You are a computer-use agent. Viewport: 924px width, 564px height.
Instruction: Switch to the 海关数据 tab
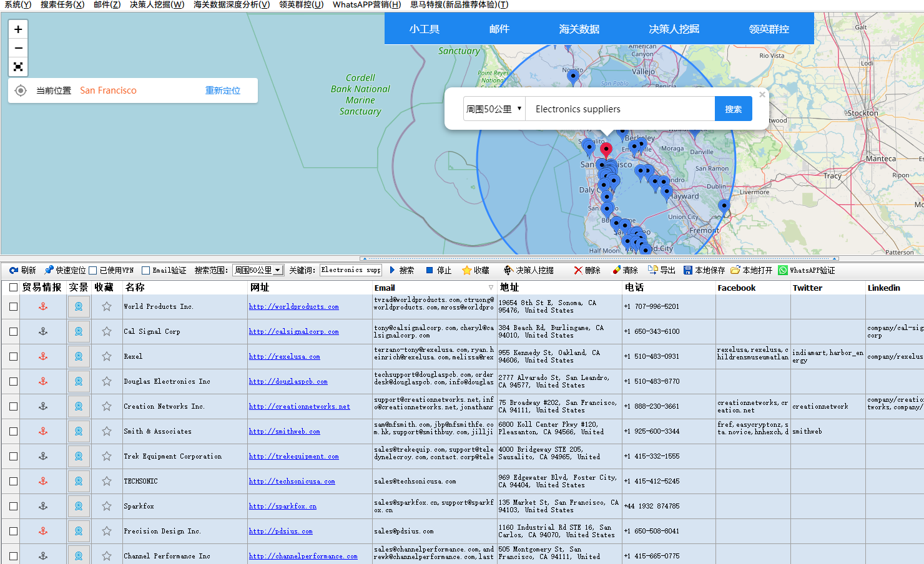point(579,29)
